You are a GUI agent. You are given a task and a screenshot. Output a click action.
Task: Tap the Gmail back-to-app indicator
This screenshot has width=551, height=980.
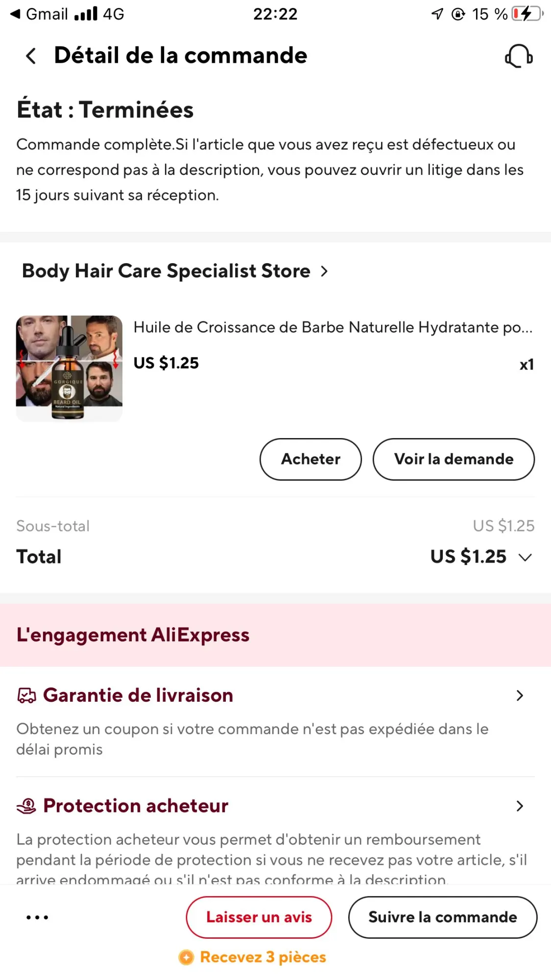point(39,14)
